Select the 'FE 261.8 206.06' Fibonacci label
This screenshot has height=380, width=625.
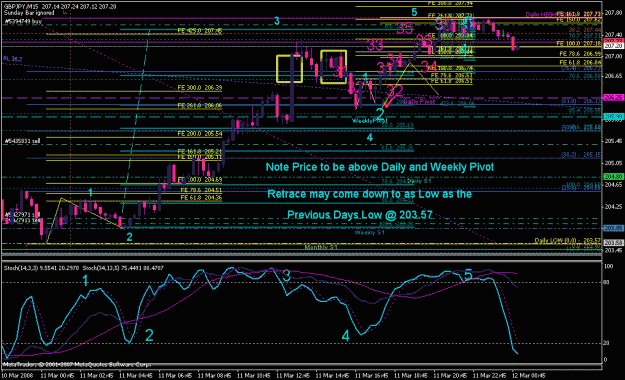click(200, 106)
